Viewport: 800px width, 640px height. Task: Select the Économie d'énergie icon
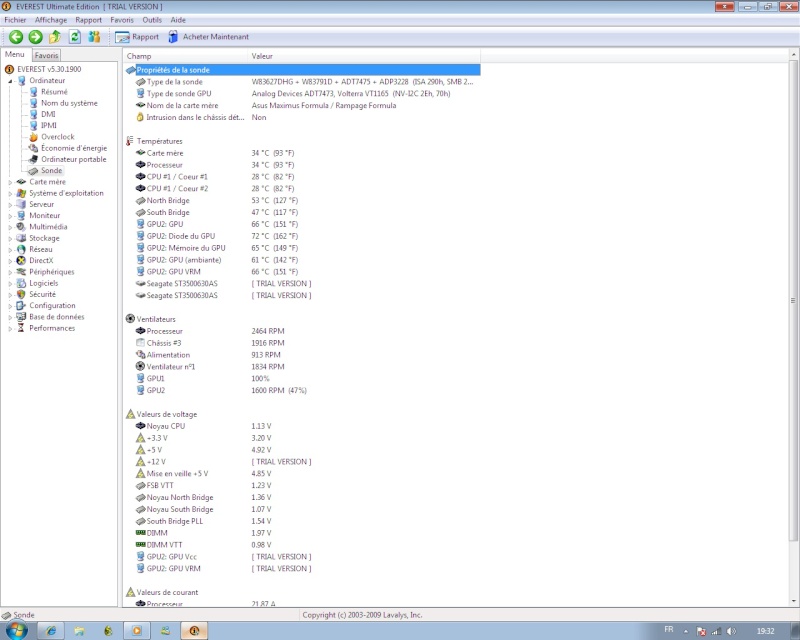(x=33, y=148)
